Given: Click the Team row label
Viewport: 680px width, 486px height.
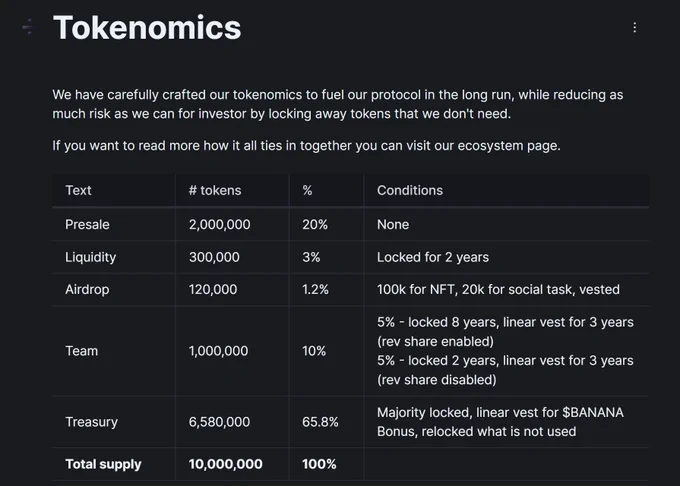Looking at the screenshot, I should tap(82, 351).
